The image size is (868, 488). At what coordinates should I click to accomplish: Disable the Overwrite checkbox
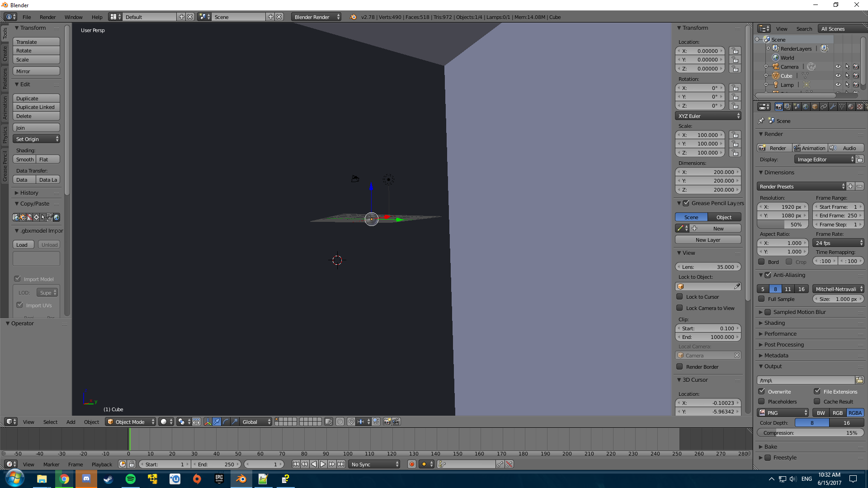tap(762, 391)
